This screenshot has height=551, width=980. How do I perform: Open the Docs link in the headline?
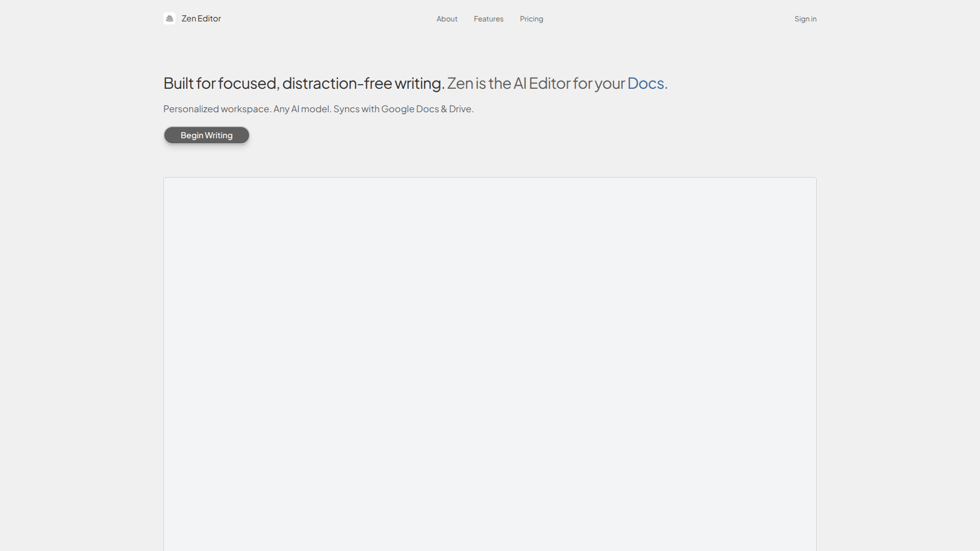(x=645, y=83)
